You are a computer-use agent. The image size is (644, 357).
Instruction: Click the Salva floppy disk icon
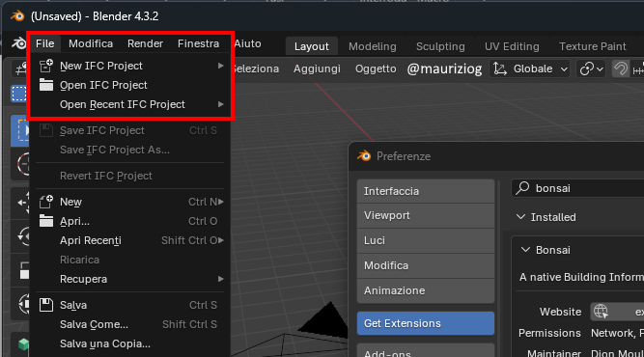[46, 305]
